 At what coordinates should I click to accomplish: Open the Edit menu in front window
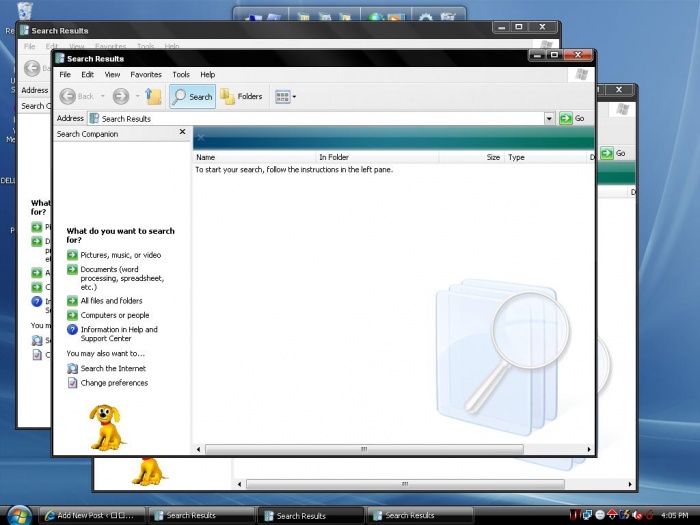tap(88, 75)
